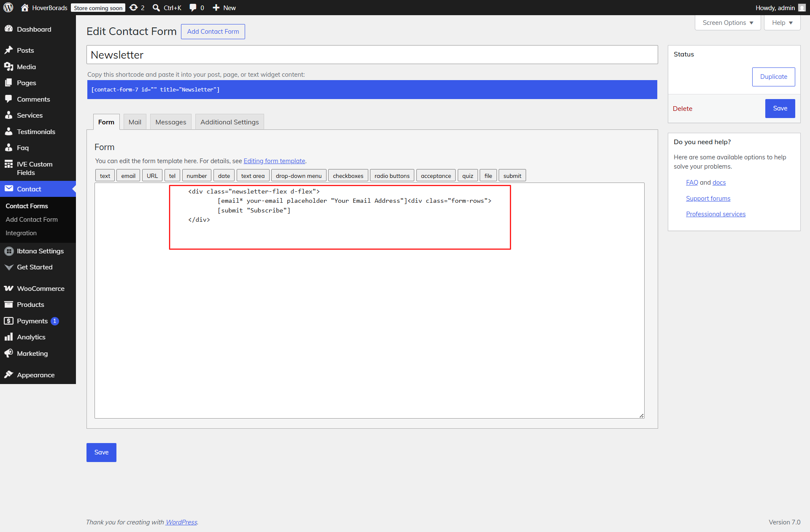Viewport: 810px width, 532px height.
Task: Switch to the Mail tab
Action: point(135,122)
